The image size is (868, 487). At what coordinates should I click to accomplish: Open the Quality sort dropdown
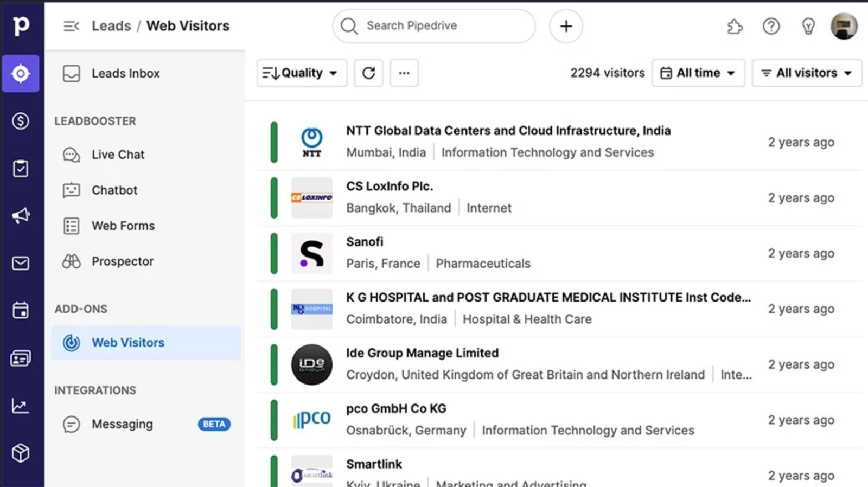[302, 73]
